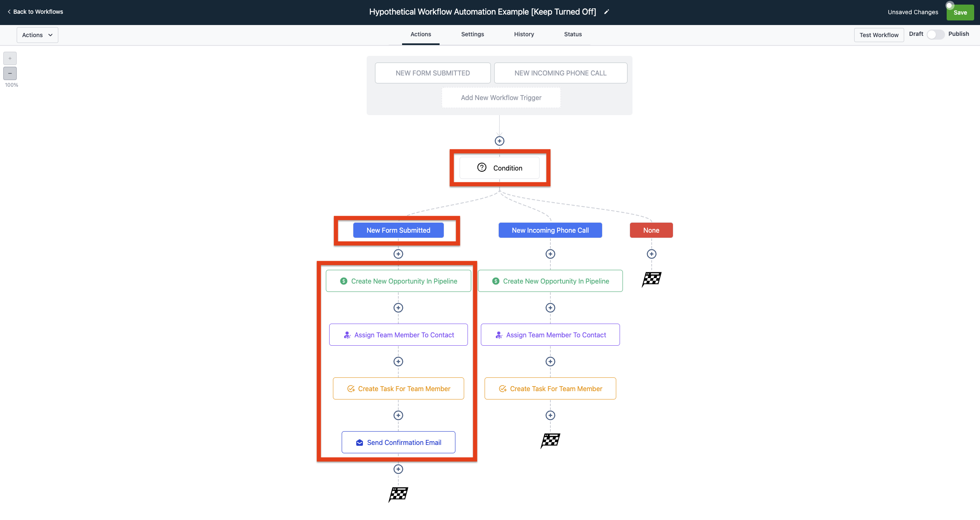980x520 pixels.
Task: Toggle the Draft/Publish switch
Action: 935,35
